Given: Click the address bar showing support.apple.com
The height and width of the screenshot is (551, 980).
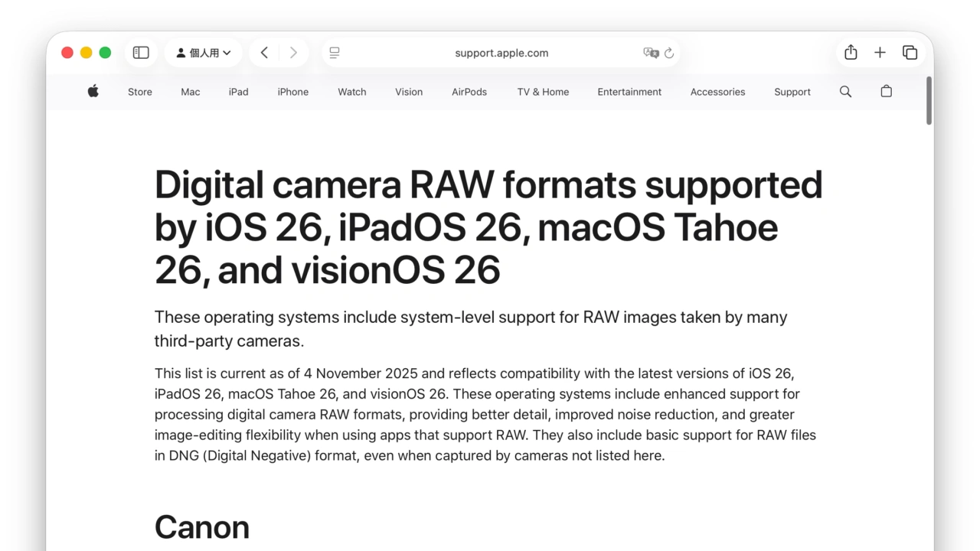Looking at the screenshot, I should click(x=502, y=53).
